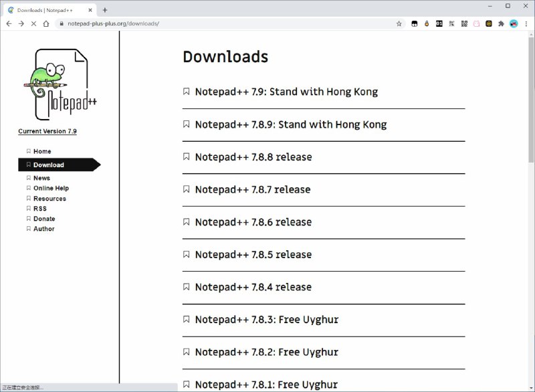Screen dimensions: 535x392
Task: Open Notepad++ 7.8.2: Free Uyghur link
Action: [x=266, y=352]
